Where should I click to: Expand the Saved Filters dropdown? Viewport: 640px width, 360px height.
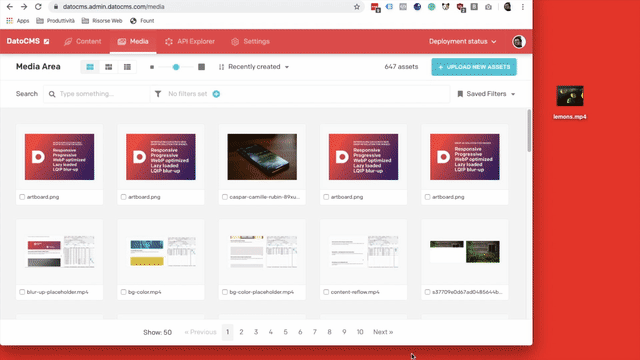(486, 94)
